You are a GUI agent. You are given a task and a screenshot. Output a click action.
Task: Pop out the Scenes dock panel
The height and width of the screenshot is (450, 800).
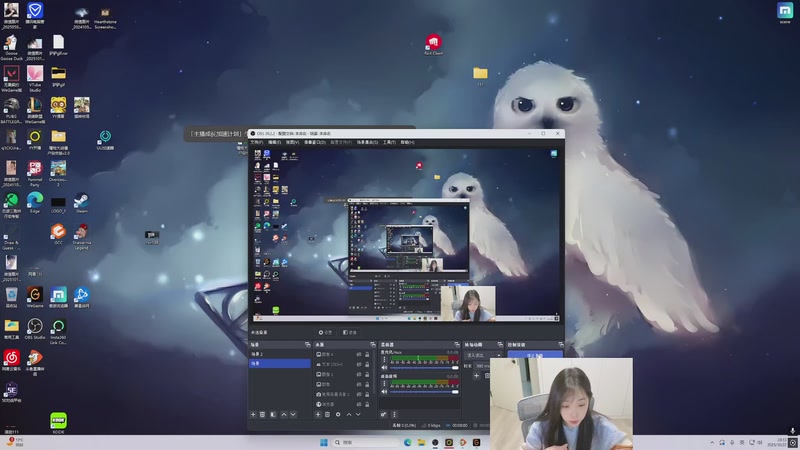pyautogui.click(x=307, y=345)
